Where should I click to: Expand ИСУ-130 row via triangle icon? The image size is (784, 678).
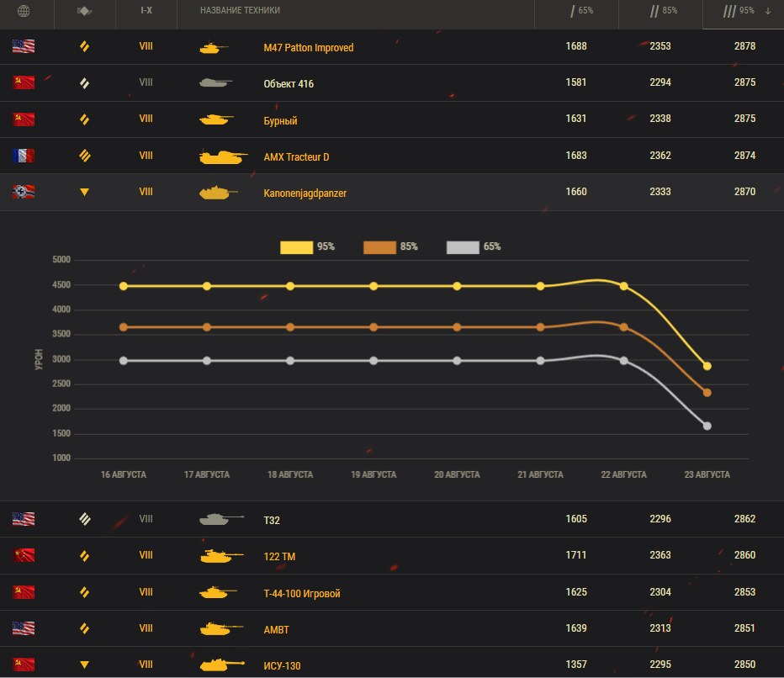tap(84, 665)
